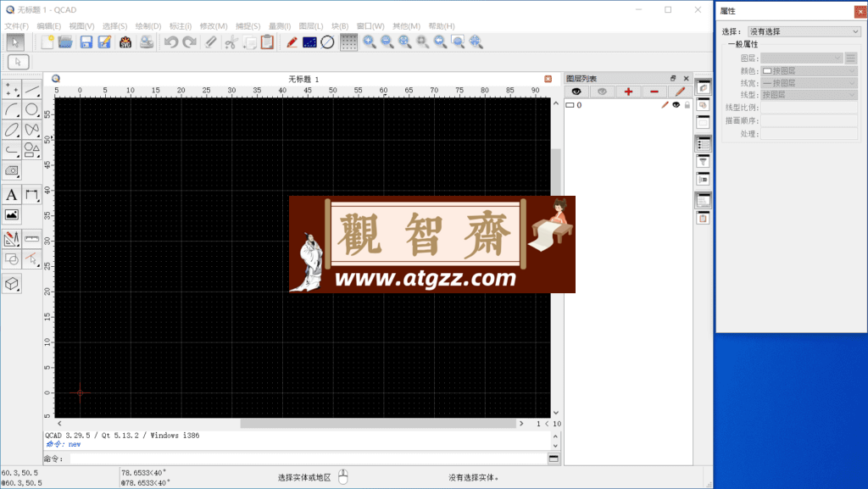868x489 pixels.
Task: Click the 命令 command line input field
Action: tap(308, 458)
